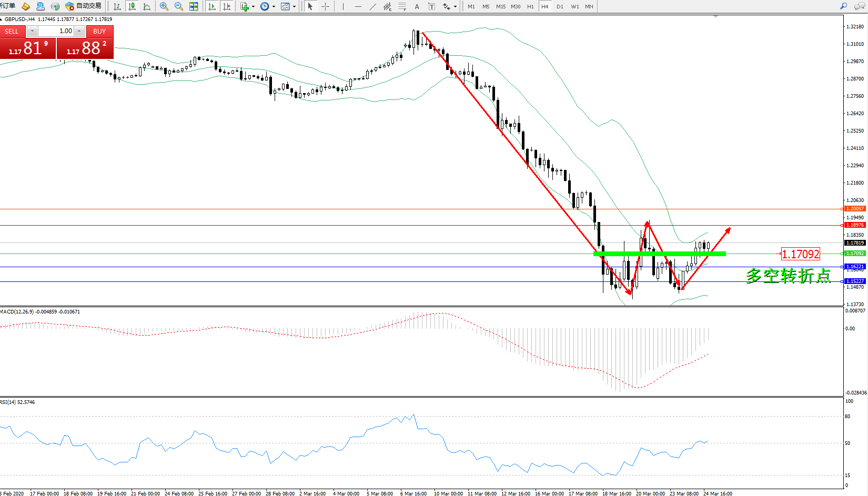Select the vertical line drawing tool
Image resolution: width=868 pixels, height=496 pixels.
coord(343,6)
